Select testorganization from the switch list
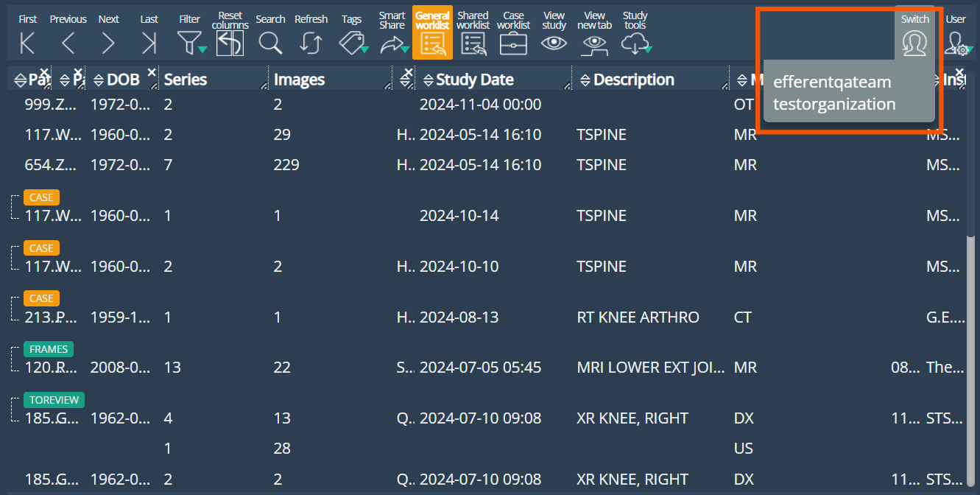The height and width of the screenshot is (495, 980). (834, 104)
